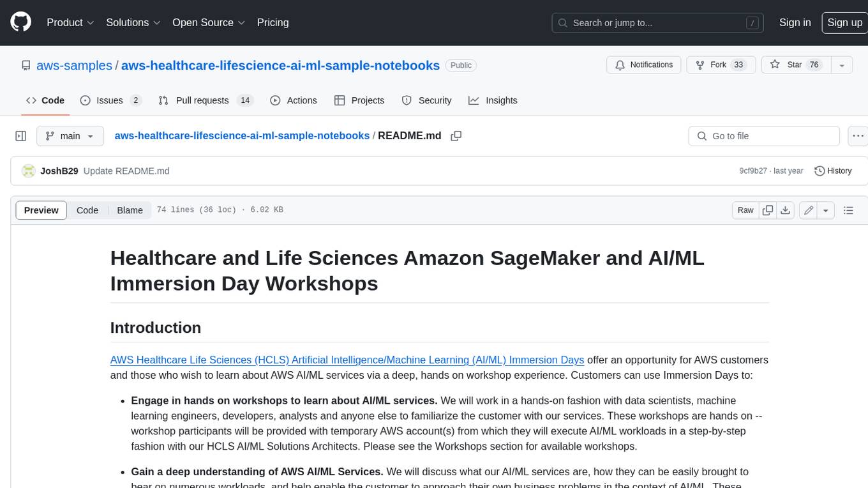Open the Raw file view
The image size is (868, 488).
745,210
